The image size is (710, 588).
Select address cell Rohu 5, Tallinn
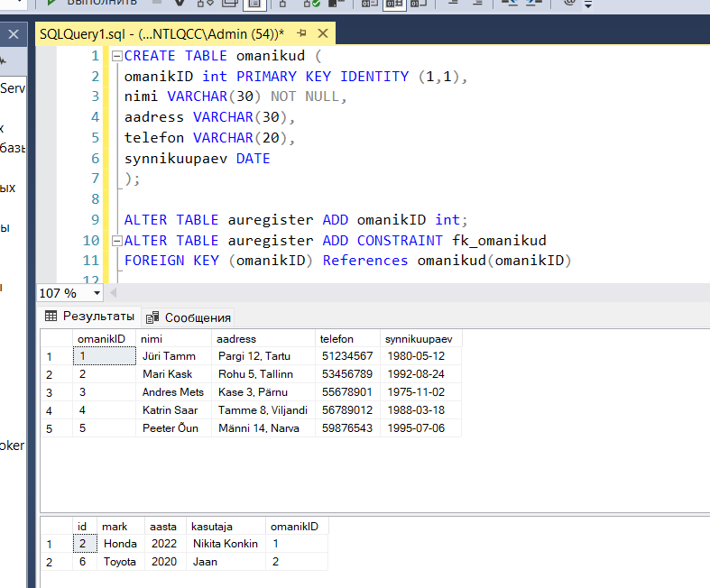[263, 374]
